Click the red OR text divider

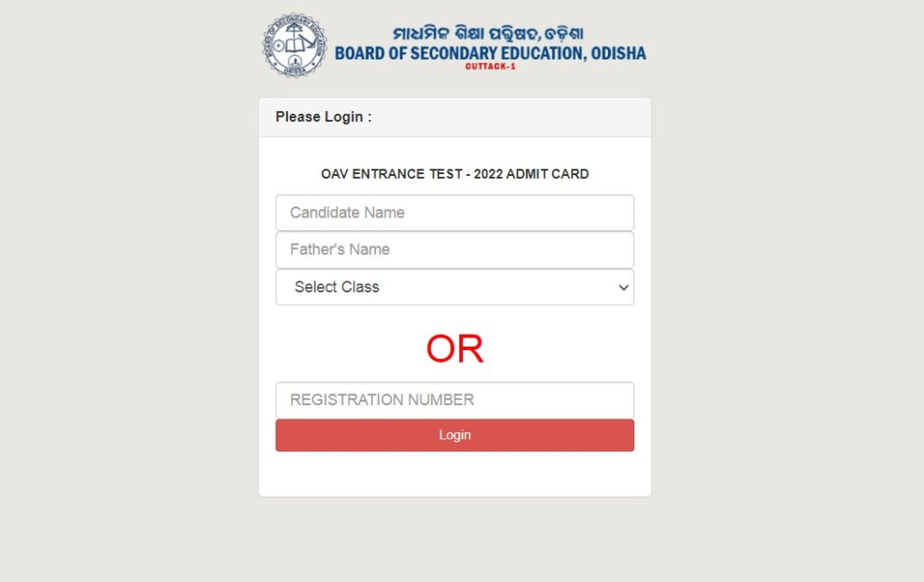455,348
